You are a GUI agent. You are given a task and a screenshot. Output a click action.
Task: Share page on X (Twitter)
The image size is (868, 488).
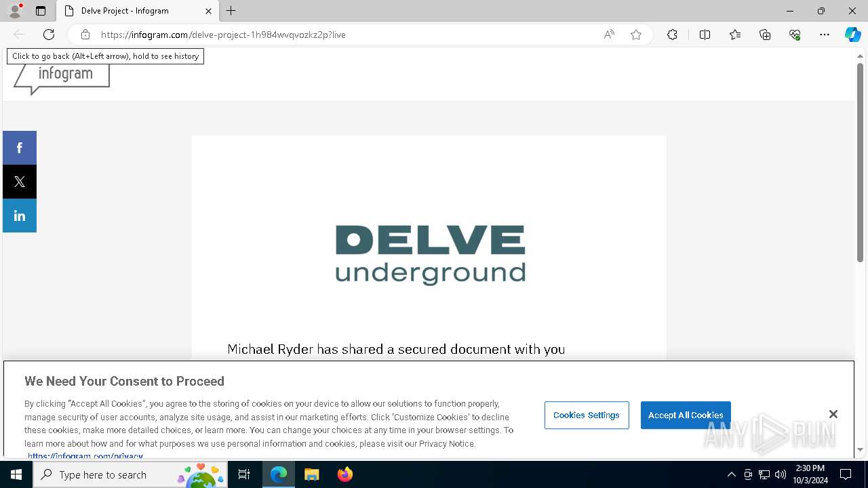coord(20,182)
